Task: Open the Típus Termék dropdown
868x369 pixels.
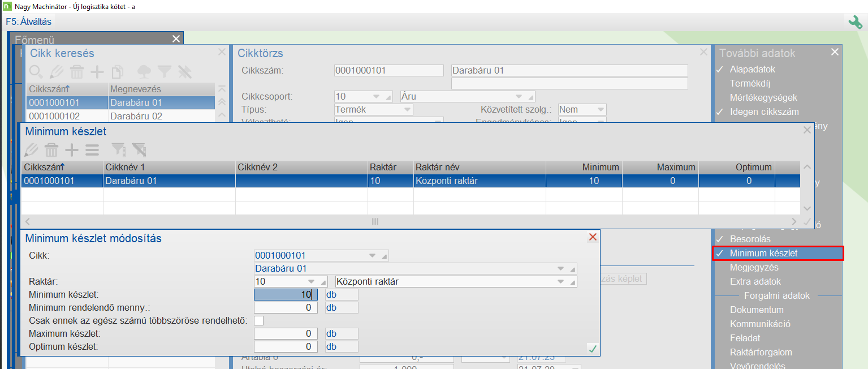Action: pyautogui.click(x=407, y=109)
